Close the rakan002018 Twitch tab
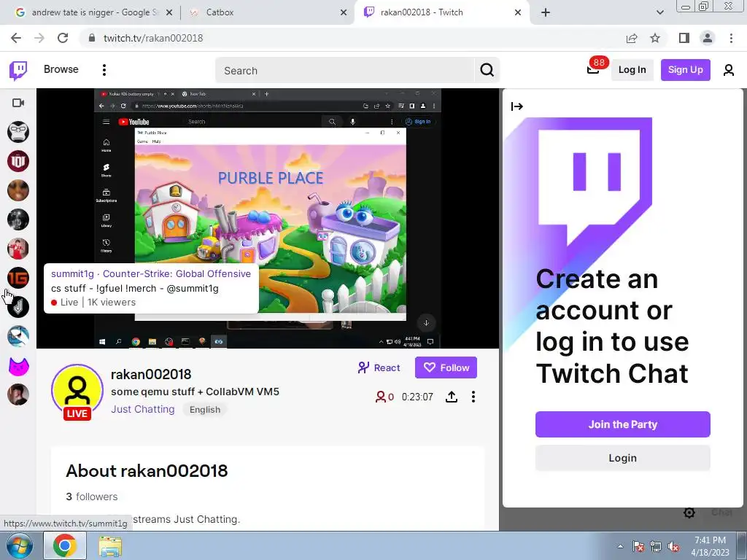747x560 pixels. 518,13
